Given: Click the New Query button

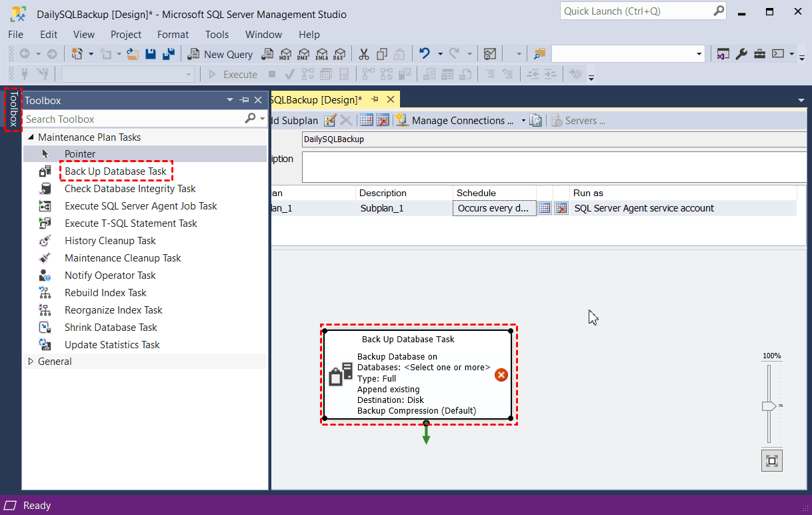Looking at the screenshot, I should 220,54.
